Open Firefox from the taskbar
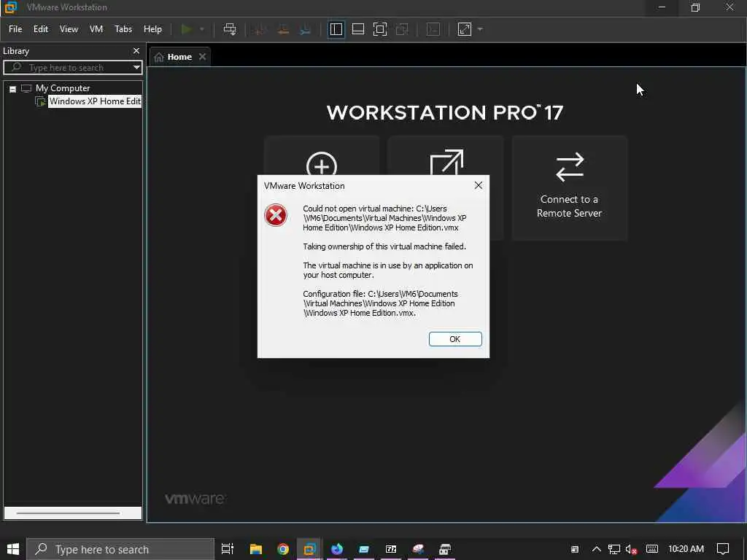This screenshot has height=560, width=747. click(x=337, y=549)
